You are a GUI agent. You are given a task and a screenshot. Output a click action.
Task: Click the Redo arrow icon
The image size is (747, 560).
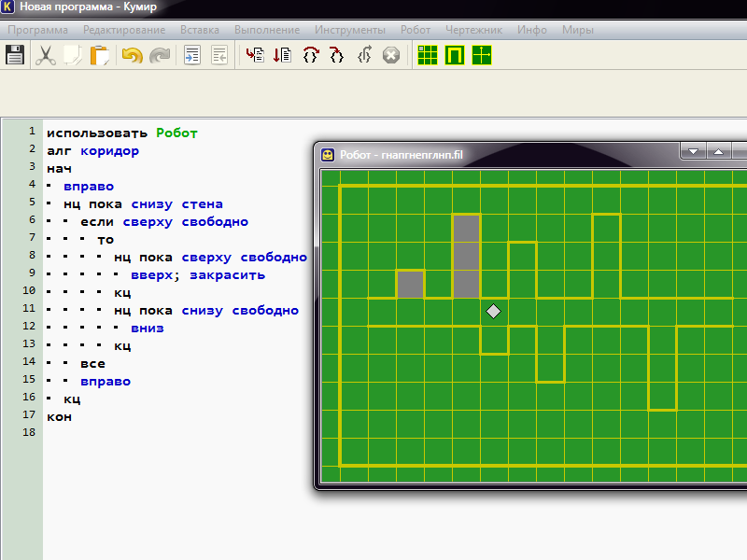[160, 55]
